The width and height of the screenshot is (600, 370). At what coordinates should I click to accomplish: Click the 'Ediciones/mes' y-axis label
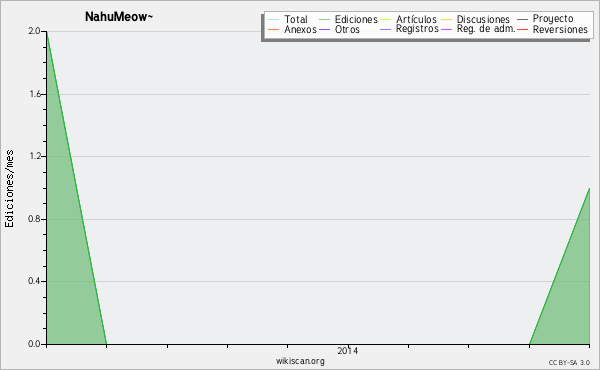[9, 189]
